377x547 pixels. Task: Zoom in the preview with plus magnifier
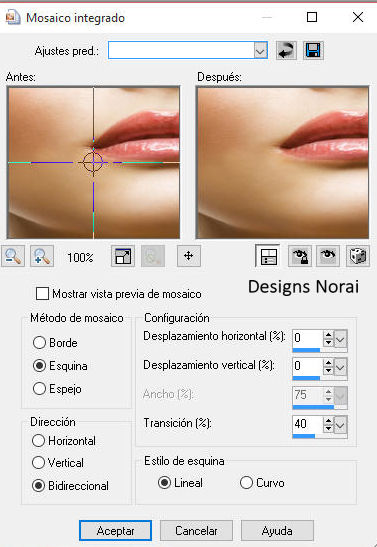click(42, 256)
